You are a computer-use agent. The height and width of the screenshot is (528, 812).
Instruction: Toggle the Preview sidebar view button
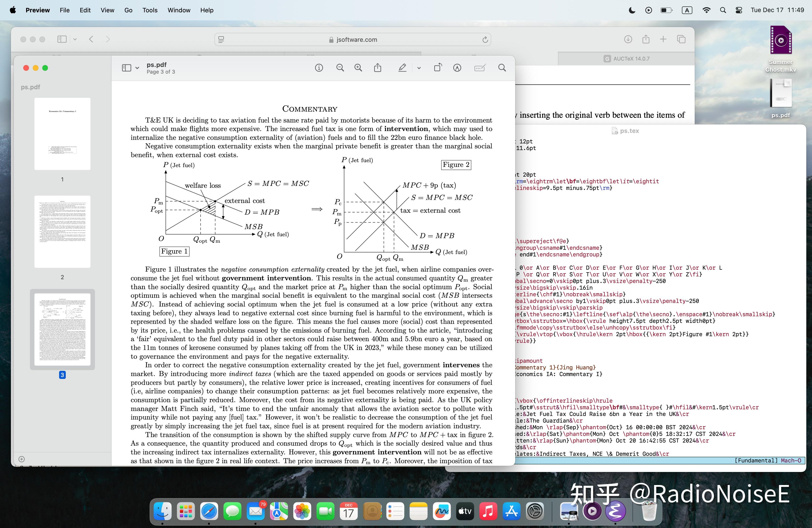coord(126,68)
